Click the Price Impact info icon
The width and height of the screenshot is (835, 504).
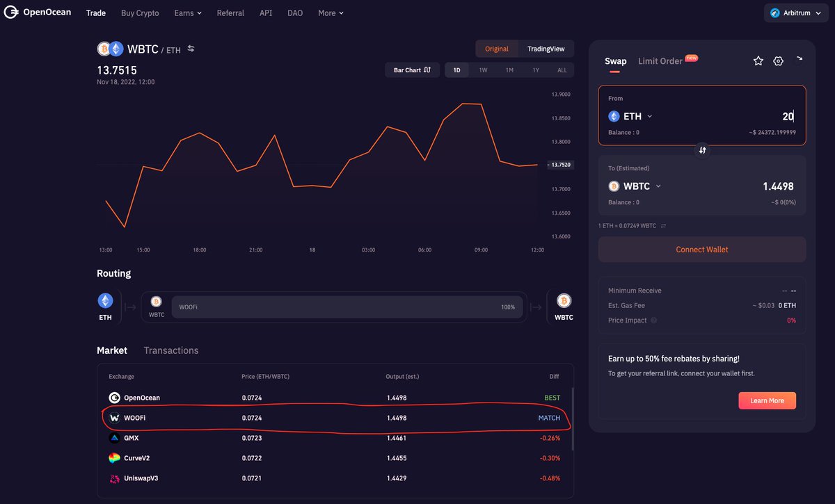click(x=653, y=320)
